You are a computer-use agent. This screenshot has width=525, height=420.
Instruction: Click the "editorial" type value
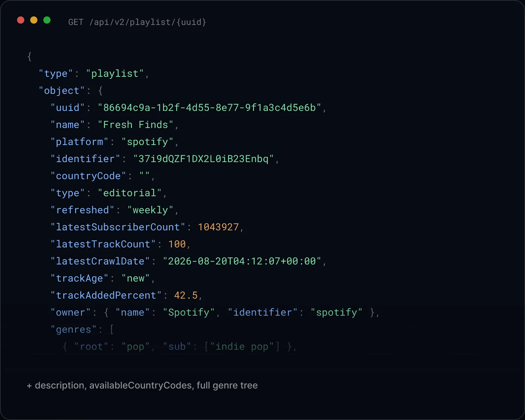(x=130, y=193)
